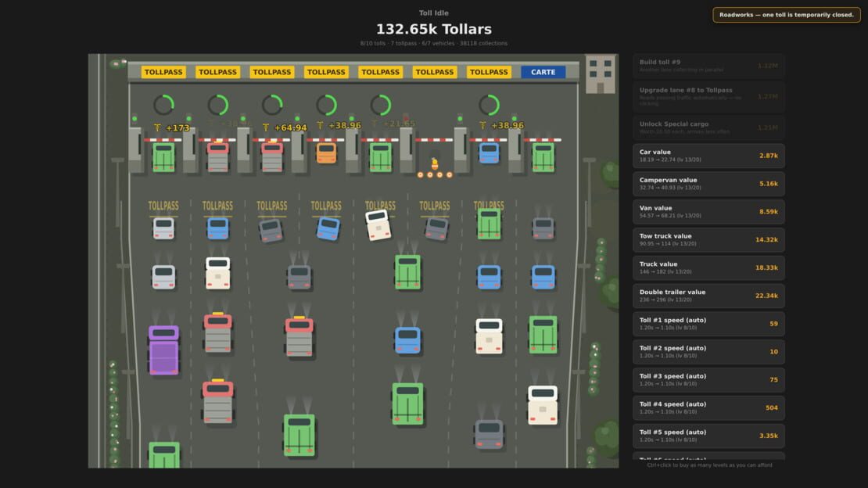
Task: Click the green truck at the CARTE toll gate
Action: (x=543, y=157)
